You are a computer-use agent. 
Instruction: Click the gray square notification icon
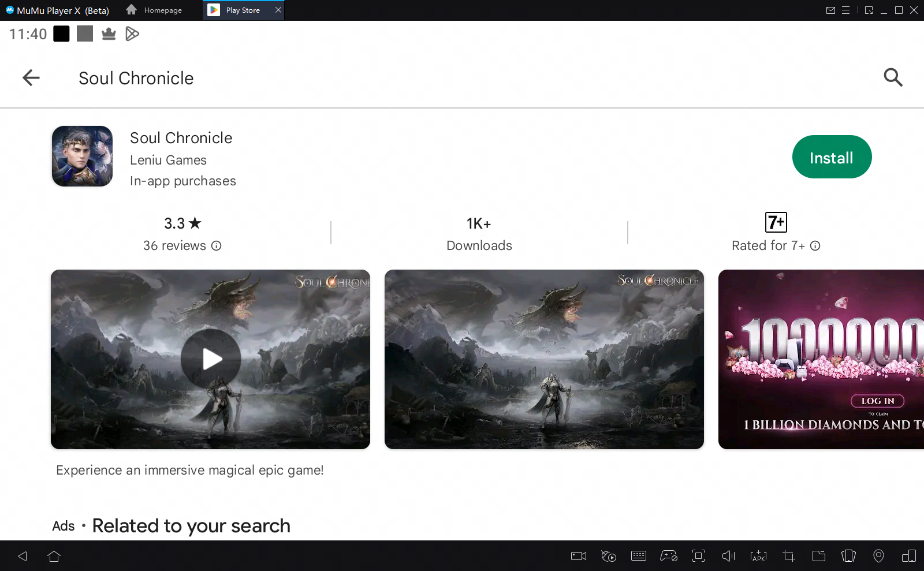(x=85, y=34)
